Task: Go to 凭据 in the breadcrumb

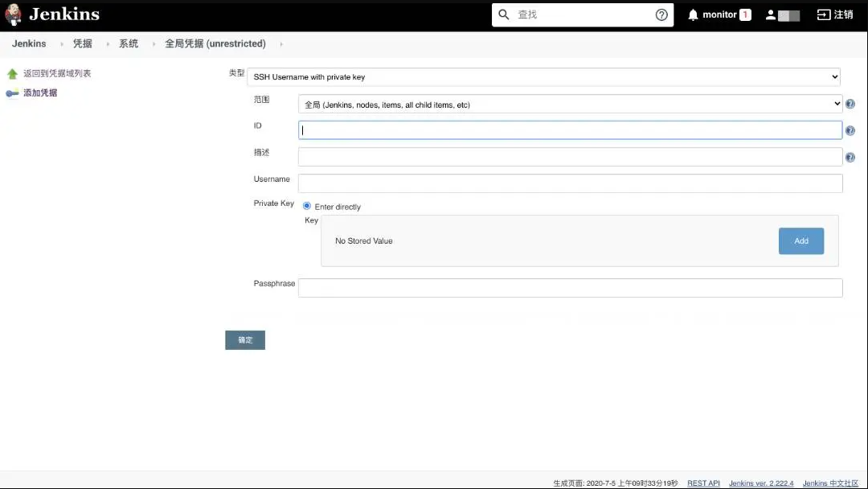Action: (83, 44)
